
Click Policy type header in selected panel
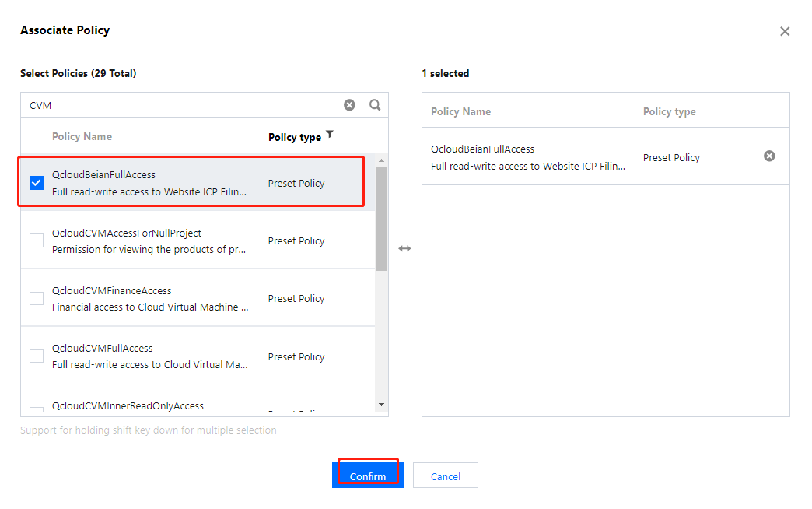669,111
